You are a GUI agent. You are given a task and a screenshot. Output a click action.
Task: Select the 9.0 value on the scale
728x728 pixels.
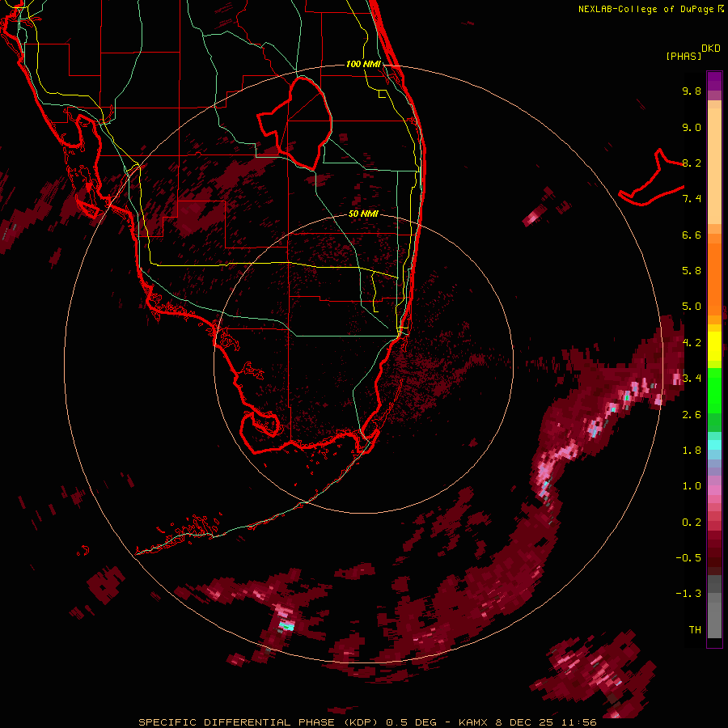tap(692, 127)
